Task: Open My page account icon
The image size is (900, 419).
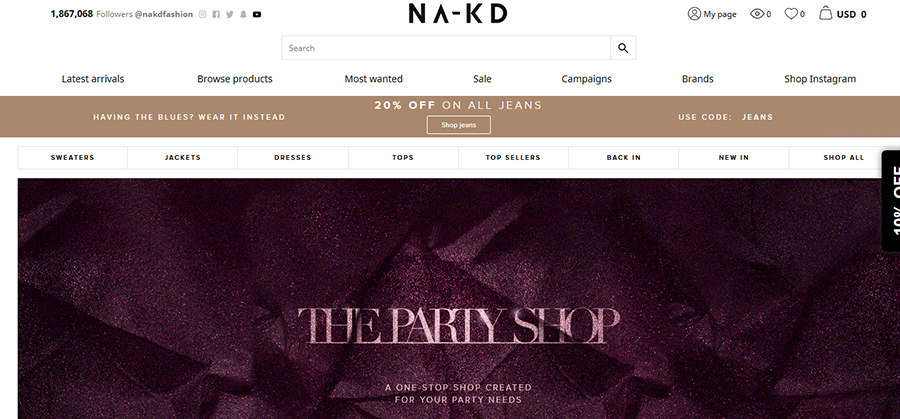Action: pyautogui.click(x=694, y=14)
